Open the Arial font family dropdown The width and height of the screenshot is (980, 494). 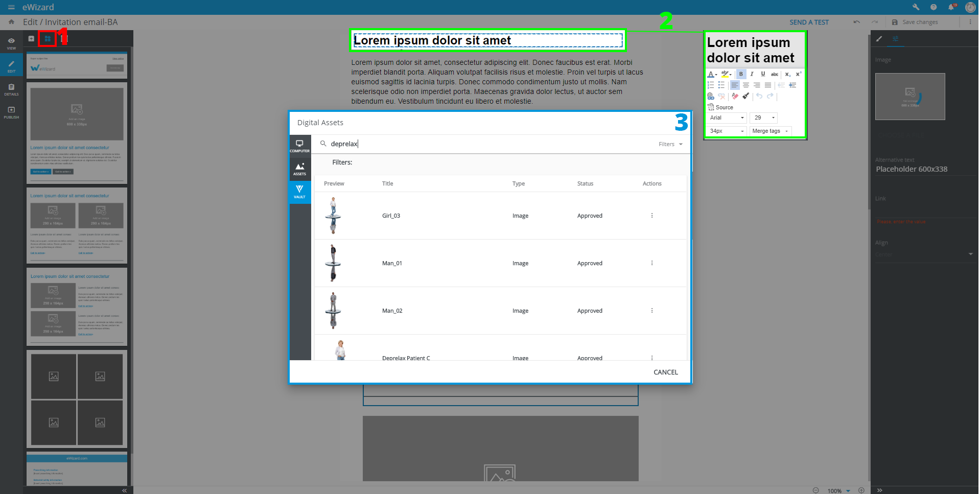[x=727, y=118]
